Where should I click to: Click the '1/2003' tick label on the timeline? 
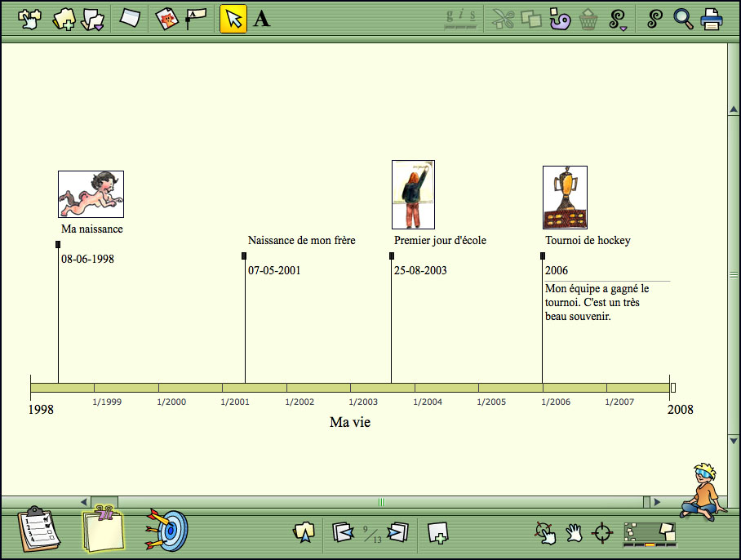click(x=363, y=402)
